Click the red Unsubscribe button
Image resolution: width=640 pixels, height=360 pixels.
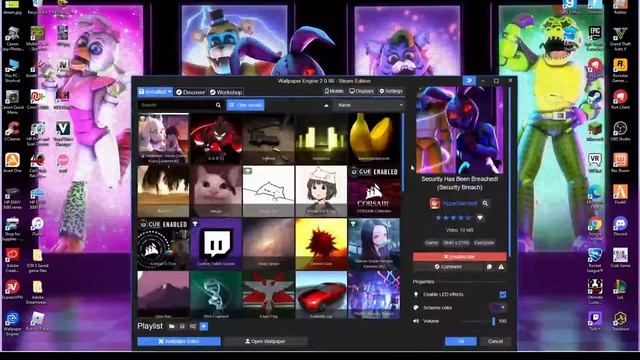[460, 257]
